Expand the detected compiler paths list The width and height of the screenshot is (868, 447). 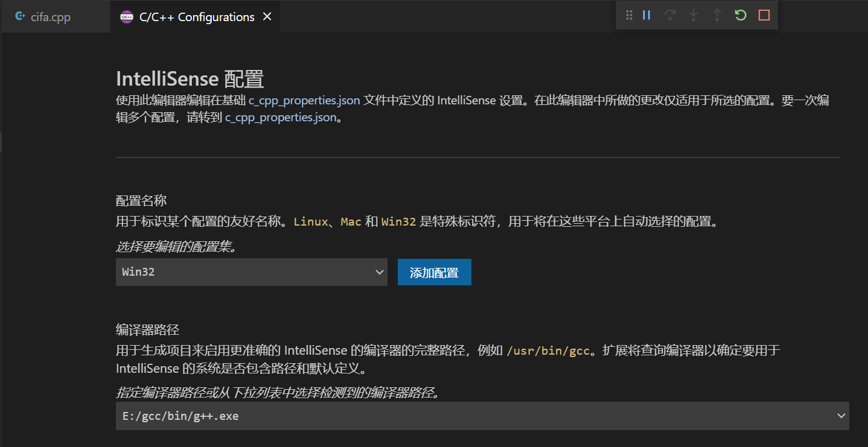tap(841, 416)
